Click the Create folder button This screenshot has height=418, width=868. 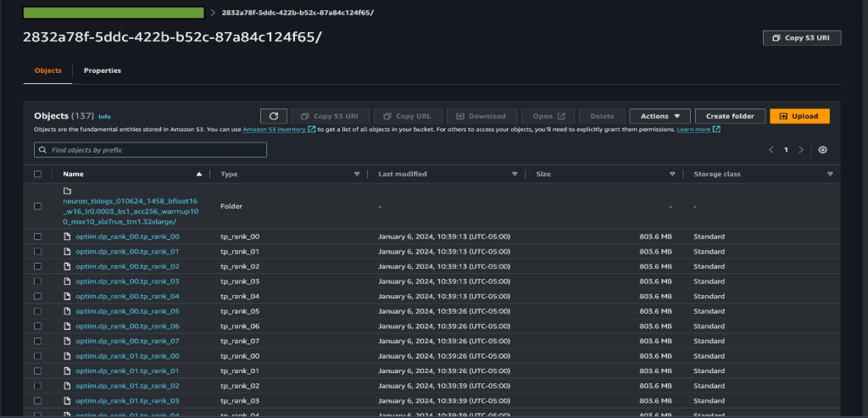(730, 116)
